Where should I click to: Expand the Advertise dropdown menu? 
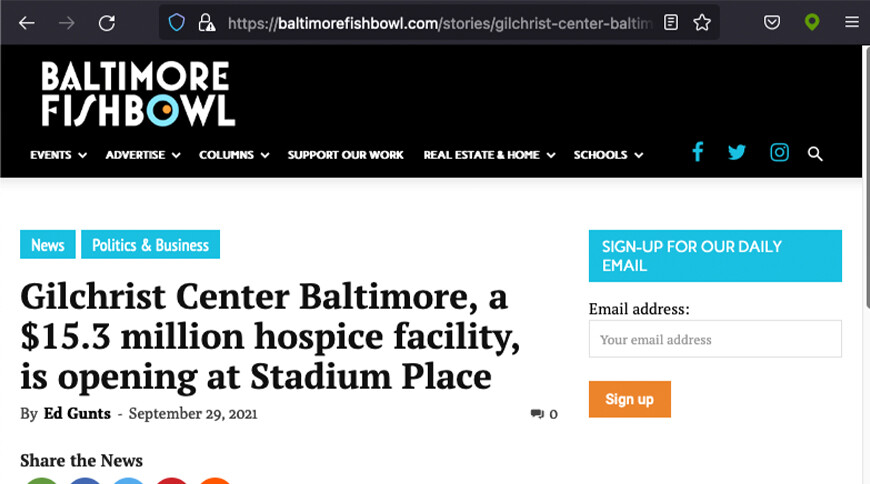pyautogui.click(x=143, y=155)
